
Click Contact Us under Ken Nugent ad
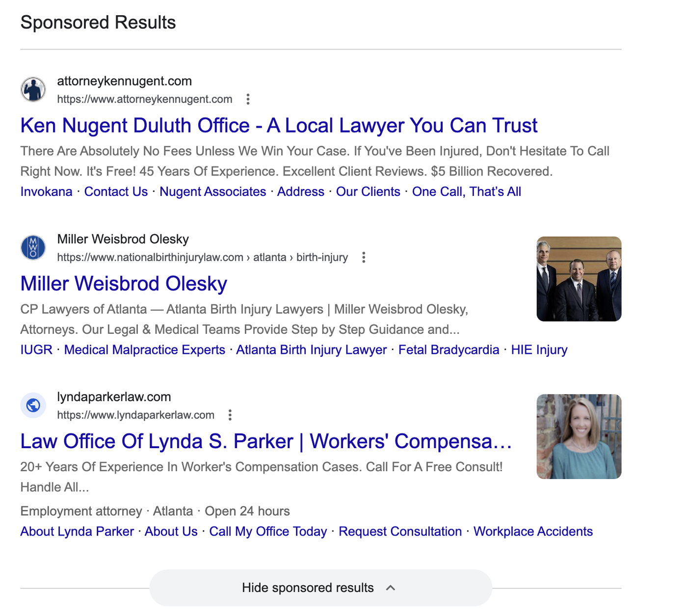pos(116,192)
